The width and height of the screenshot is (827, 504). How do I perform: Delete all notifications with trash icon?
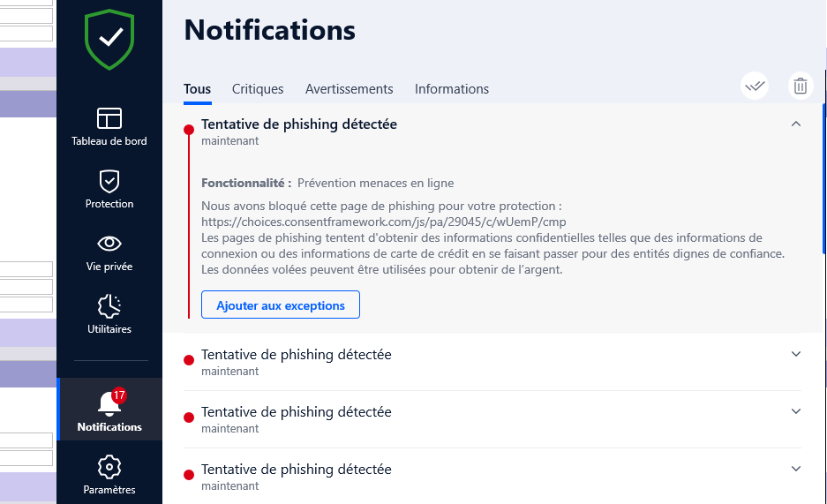pyautogui.click(x=801, y=86)
